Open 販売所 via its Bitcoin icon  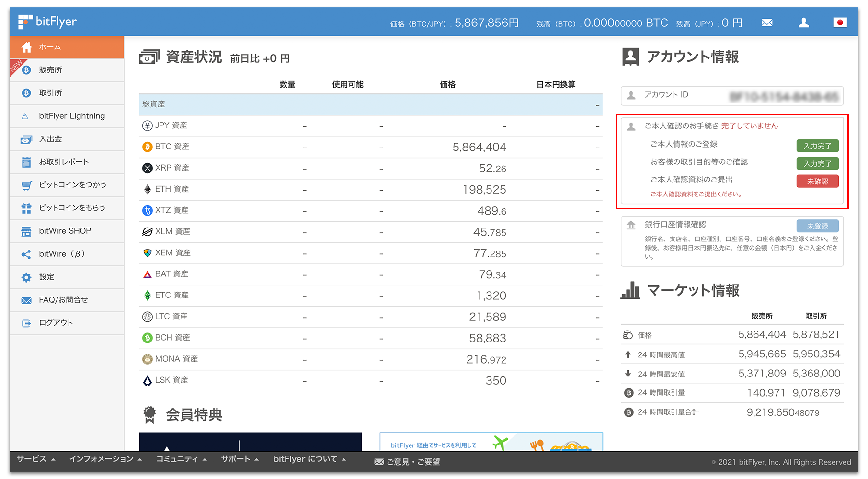point(26,70)
